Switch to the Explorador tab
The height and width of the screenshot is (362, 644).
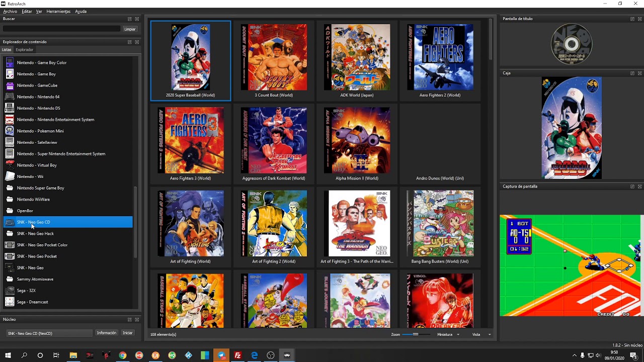[24, 50]
